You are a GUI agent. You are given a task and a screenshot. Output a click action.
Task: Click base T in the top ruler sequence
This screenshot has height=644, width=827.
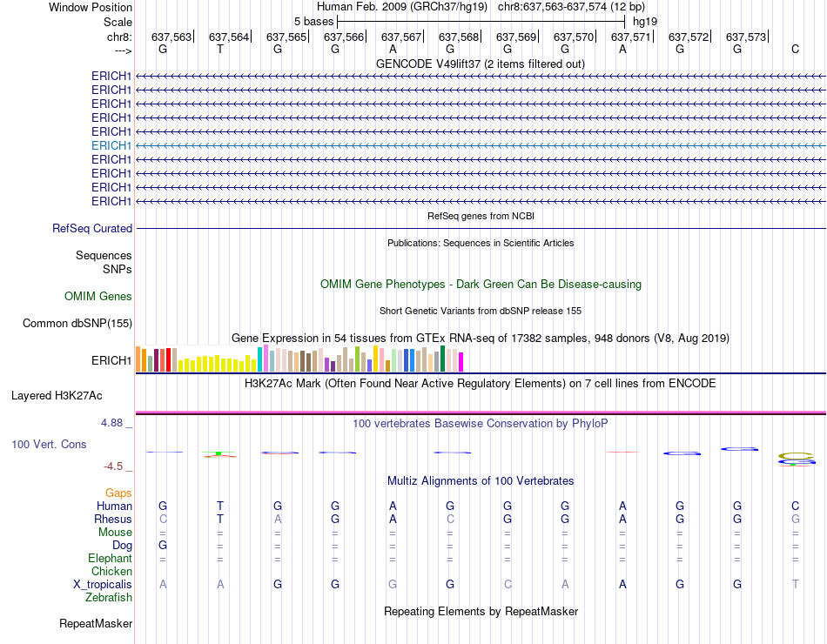point(220,49)
